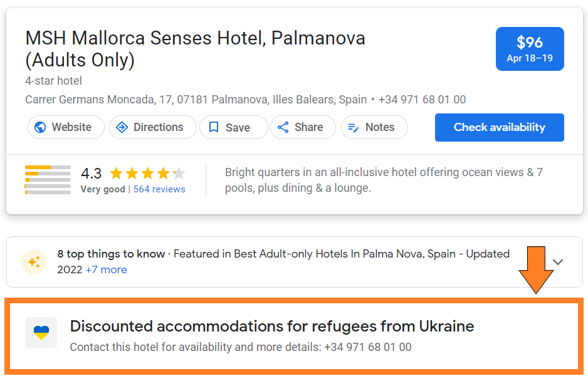Click the $96 Apr 18–19 price box
The image size is (588, 376).
[x=530, y=49]
